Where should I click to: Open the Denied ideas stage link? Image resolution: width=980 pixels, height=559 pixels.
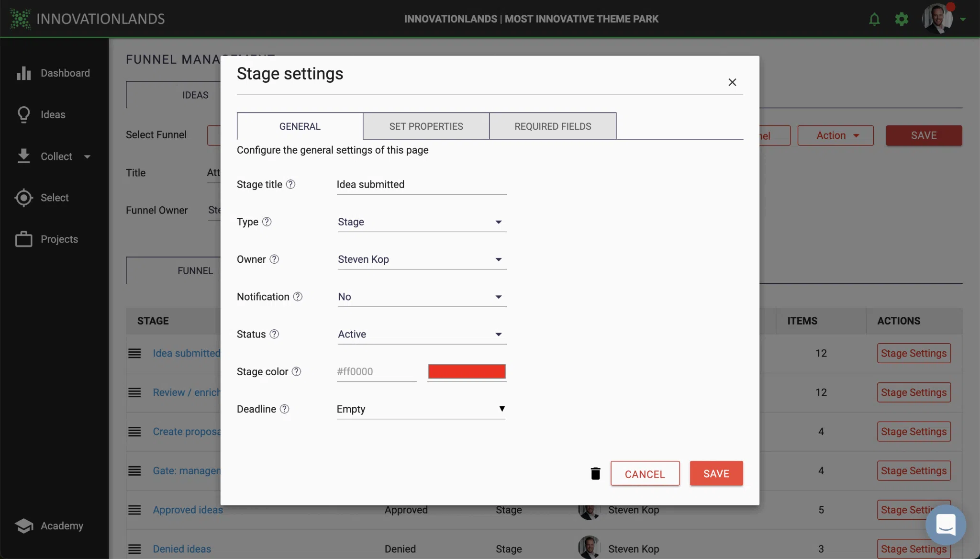pos(182,549)
